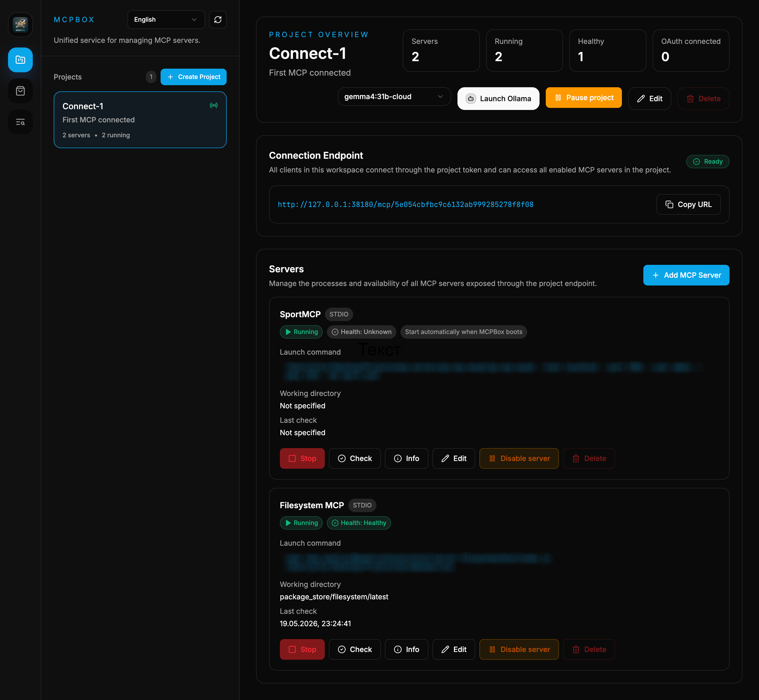Disable the SportMCP server
The width and height of the screenshot is (759, 700).
tap(519, 458)
